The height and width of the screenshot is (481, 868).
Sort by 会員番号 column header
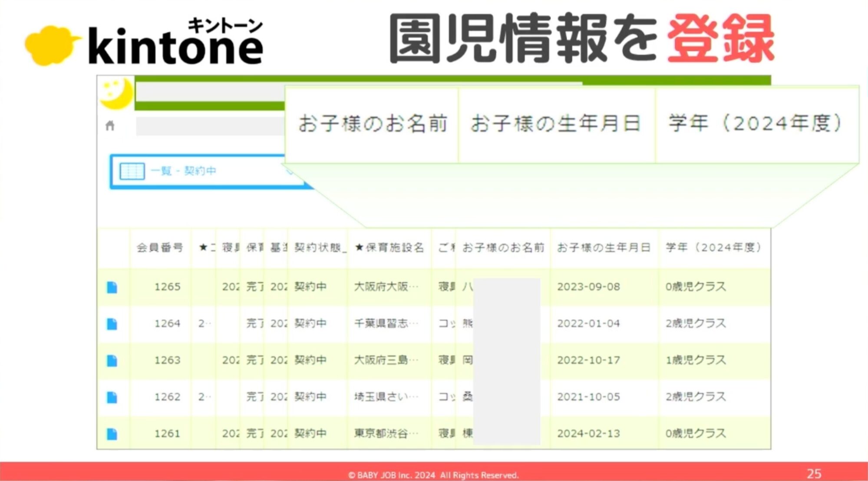tap(160, 248)
